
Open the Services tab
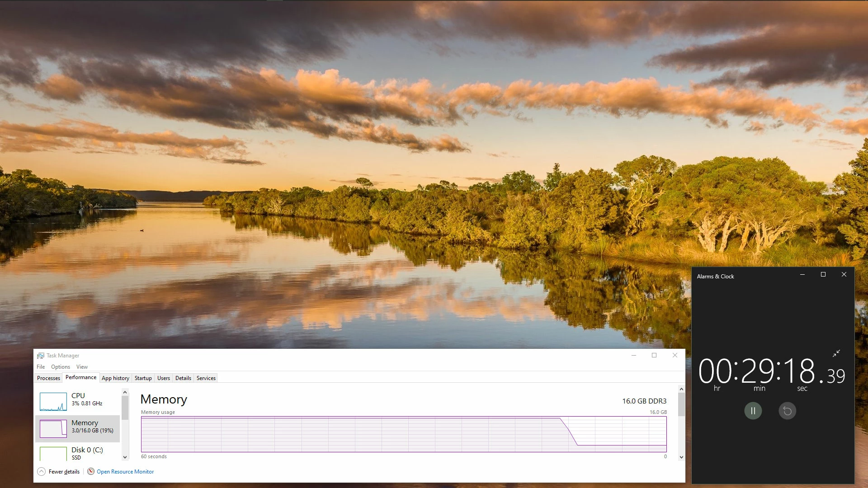206,378
